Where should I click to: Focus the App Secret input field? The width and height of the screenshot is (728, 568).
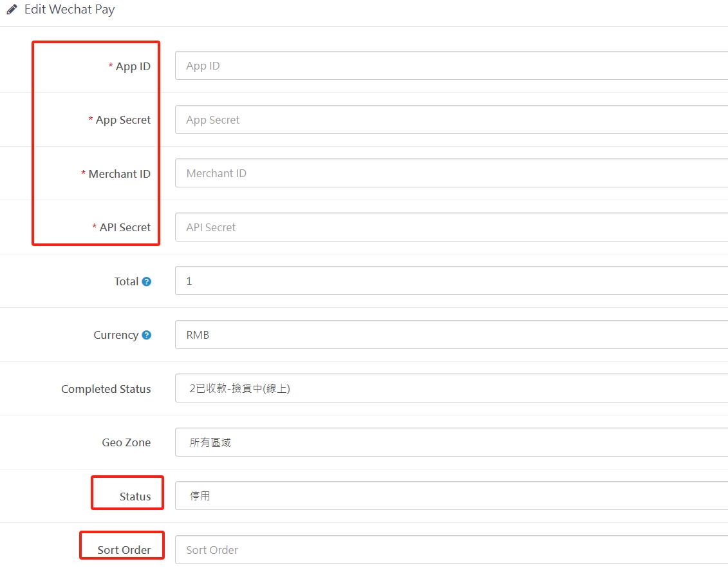451,119
